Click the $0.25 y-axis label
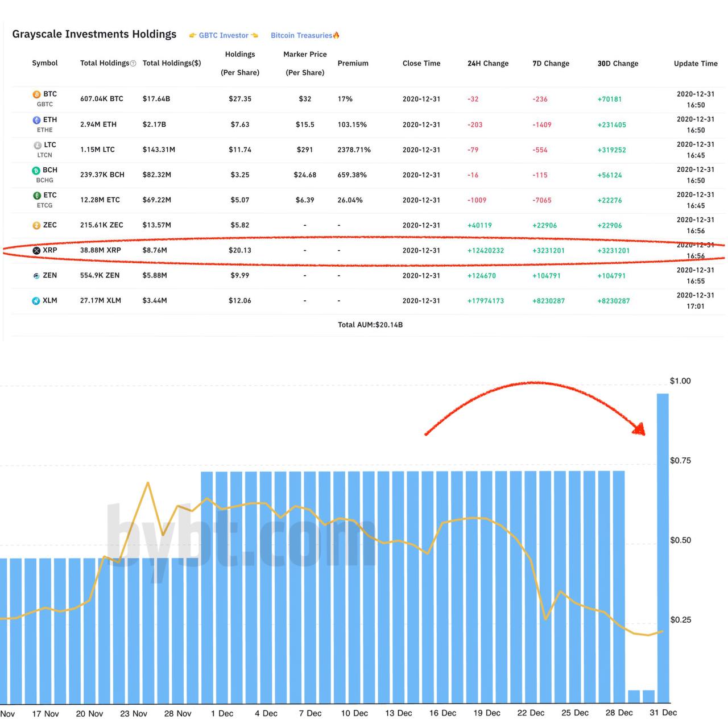 [x=680, y=620]
